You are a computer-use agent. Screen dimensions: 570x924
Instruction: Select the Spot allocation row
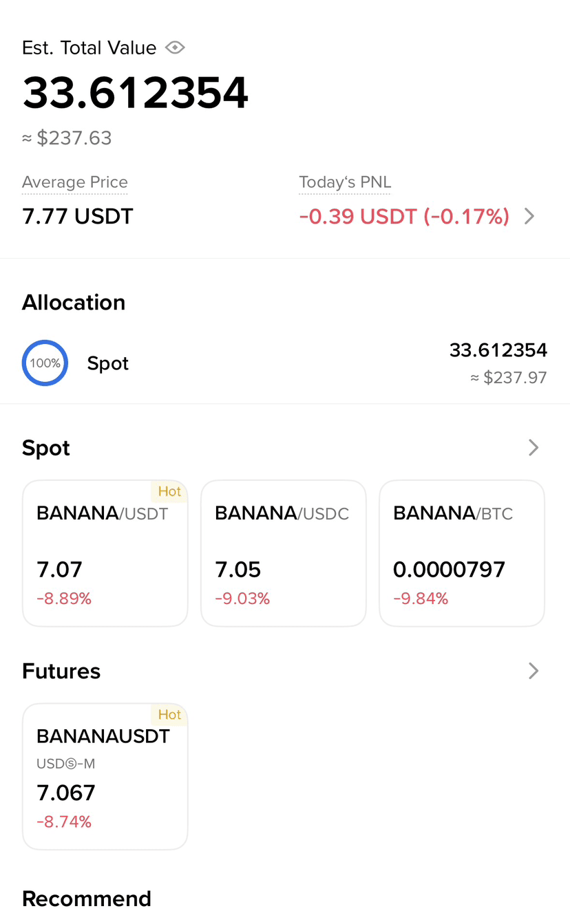tap(285, 363)
